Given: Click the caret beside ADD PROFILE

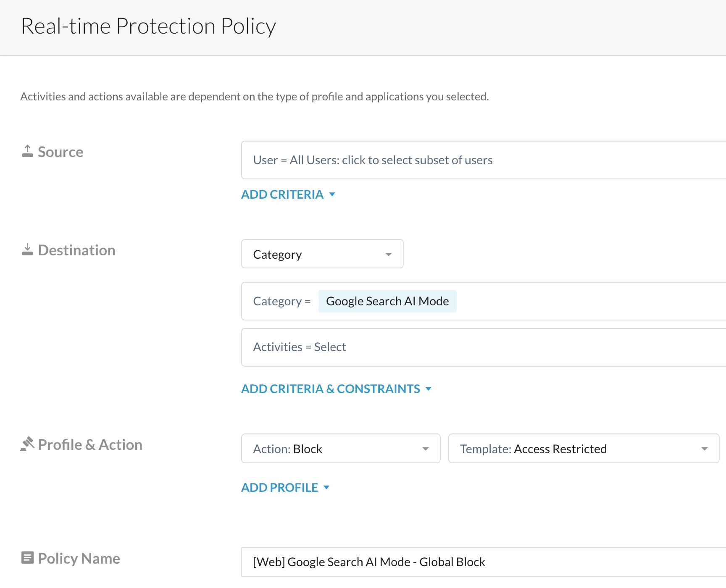Looking at the screenshot, I should click(x=326, y=487).
